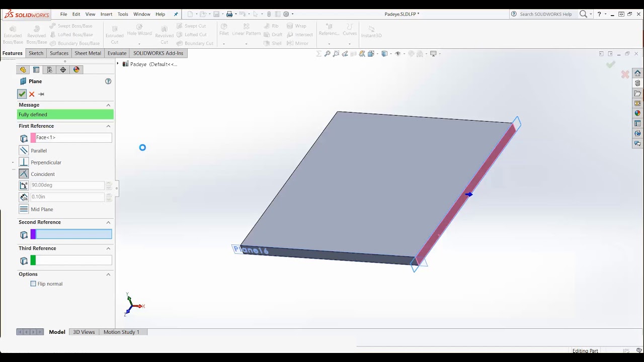
Task: Open the Design Library task pane icon
Action: [637, 83]
